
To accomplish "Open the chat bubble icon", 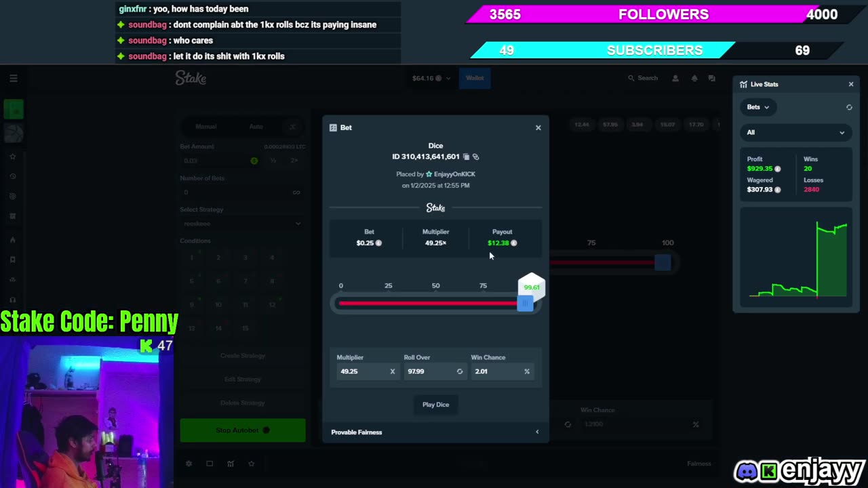I will [711, 79].
